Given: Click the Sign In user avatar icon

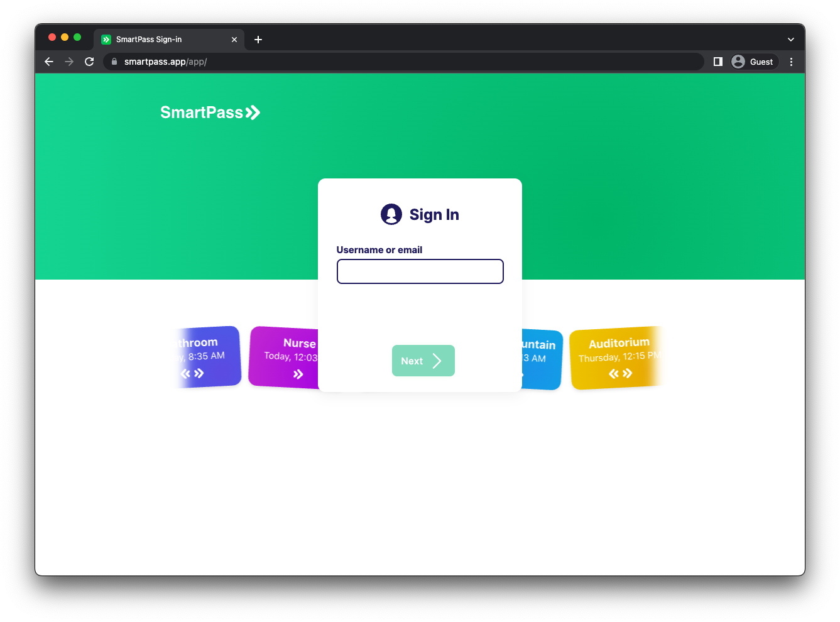Looking at the screenshot, I should (391, 214).
